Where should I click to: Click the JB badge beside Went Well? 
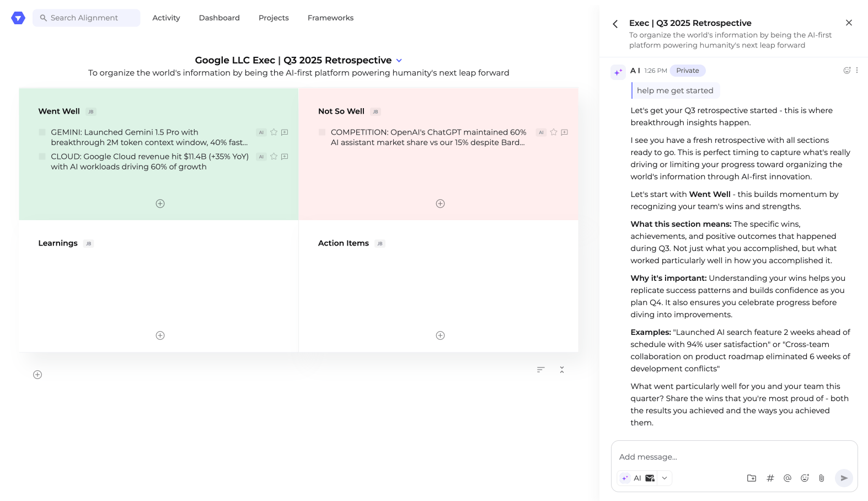91,112
